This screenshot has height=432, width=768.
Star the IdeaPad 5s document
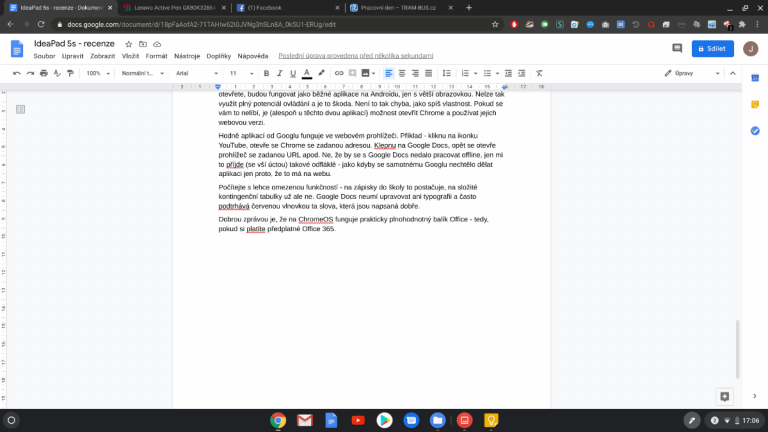[128, 44]
